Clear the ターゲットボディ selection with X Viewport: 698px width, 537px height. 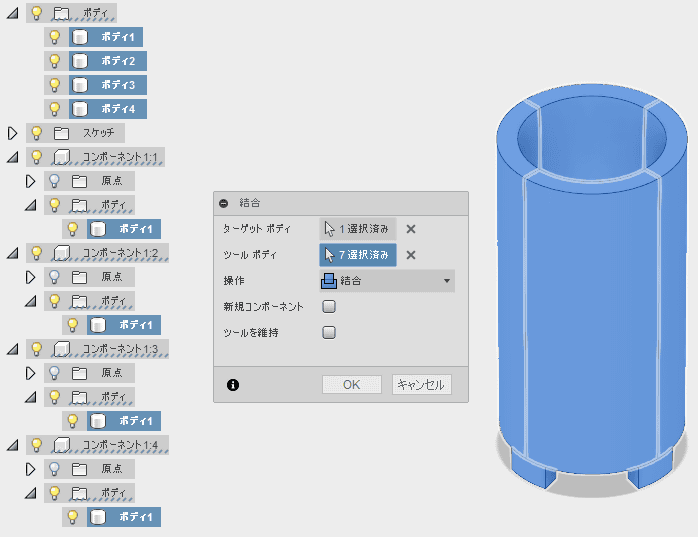[411, 229]
